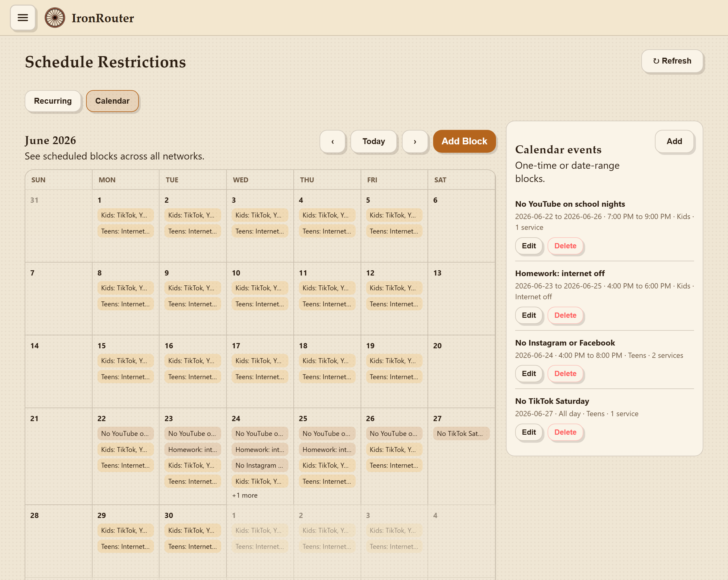Viewport: 728px width, 580px height.
Task: Open Teens: Internet block on June 25
Action: (x=327, y=481)
